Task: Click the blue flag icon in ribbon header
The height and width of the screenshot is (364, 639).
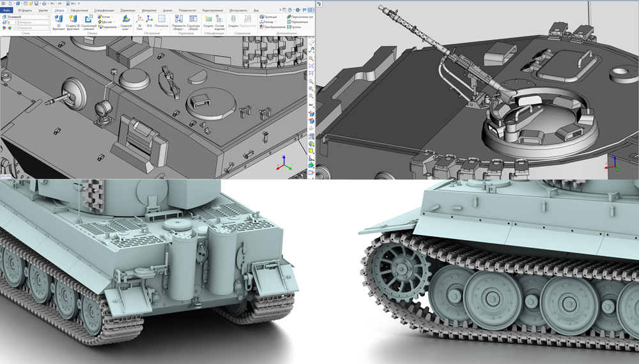Action: (x=304, y=10)
